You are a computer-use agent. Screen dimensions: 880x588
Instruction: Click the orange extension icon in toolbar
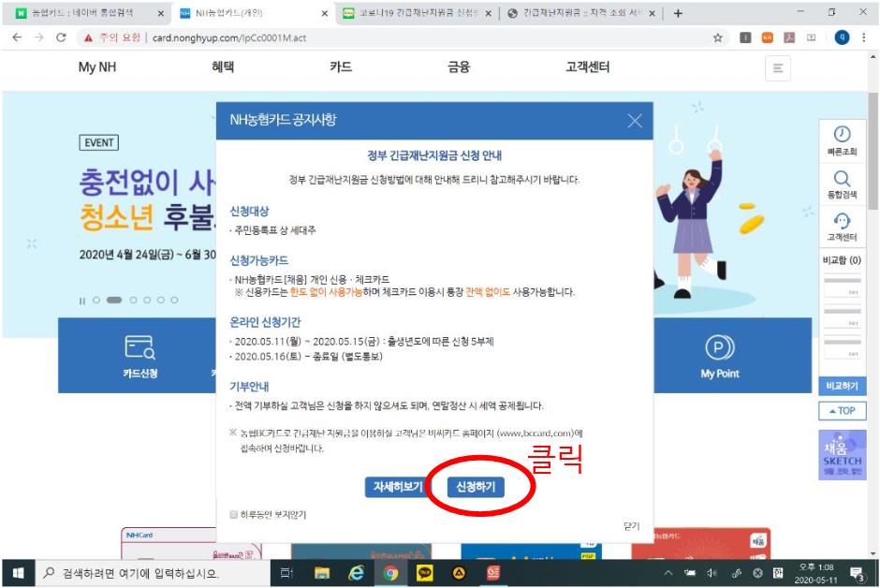click(768, 37)
